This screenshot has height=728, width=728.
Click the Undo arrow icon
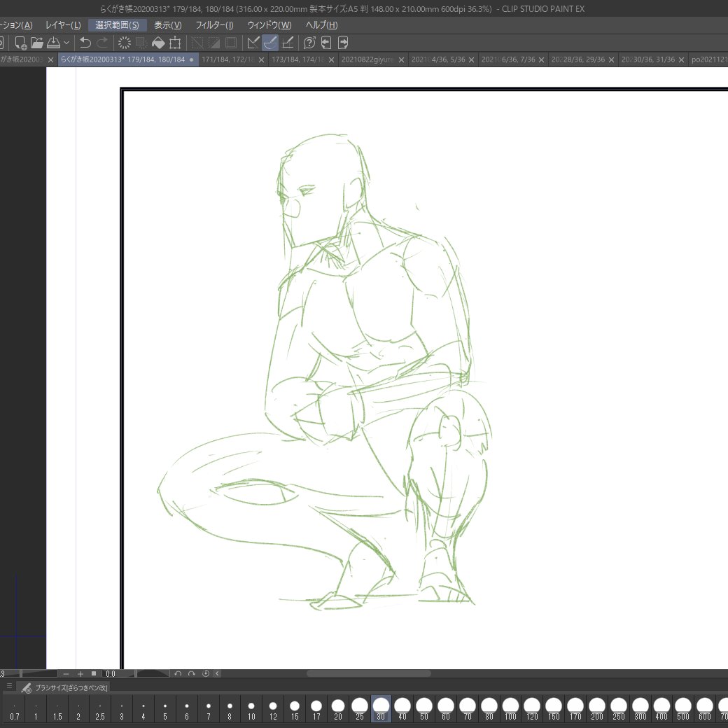click(85, 43)
